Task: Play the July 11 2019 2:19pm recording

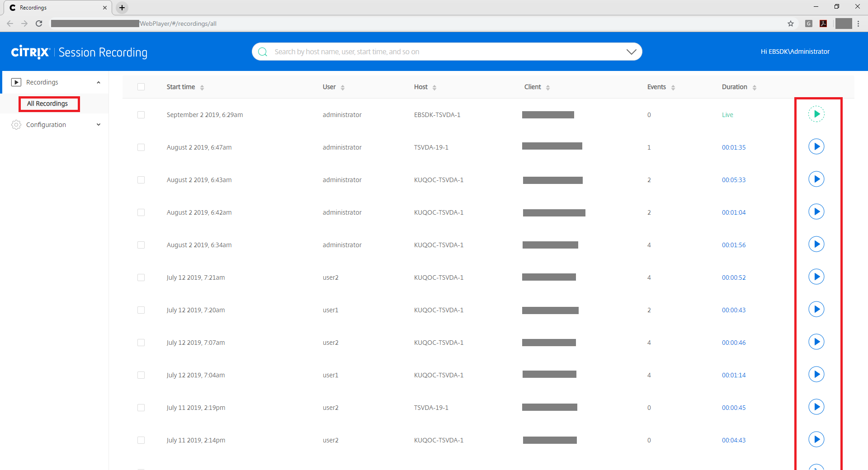Action: [x=816, y=407]
